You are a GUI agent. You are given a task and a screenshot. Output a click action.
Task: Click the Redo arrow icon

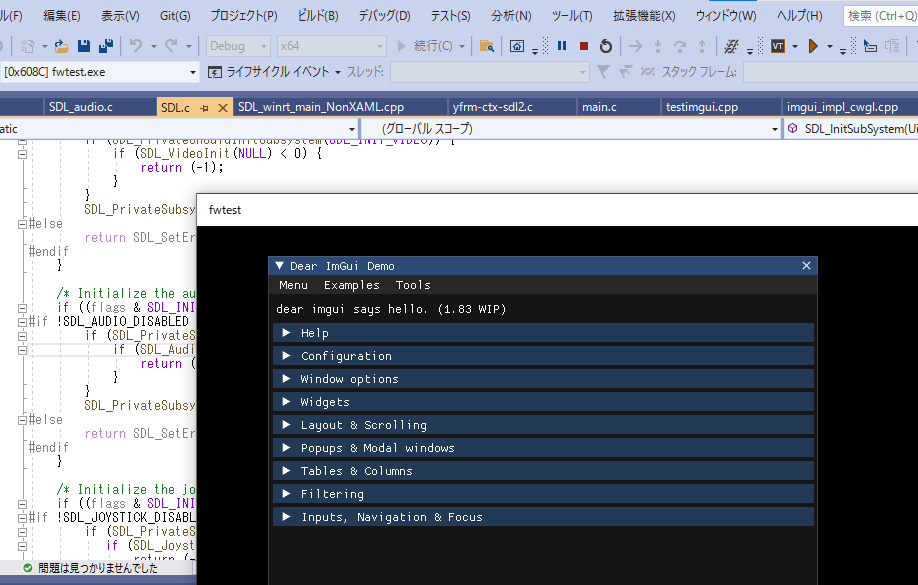tap(171, 46)
